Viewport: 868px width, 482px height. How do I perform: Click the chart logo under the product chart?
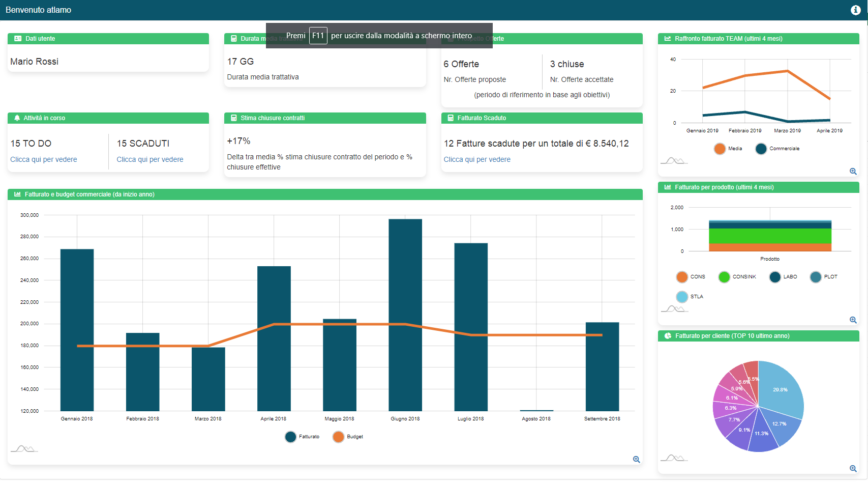point(674,308)
